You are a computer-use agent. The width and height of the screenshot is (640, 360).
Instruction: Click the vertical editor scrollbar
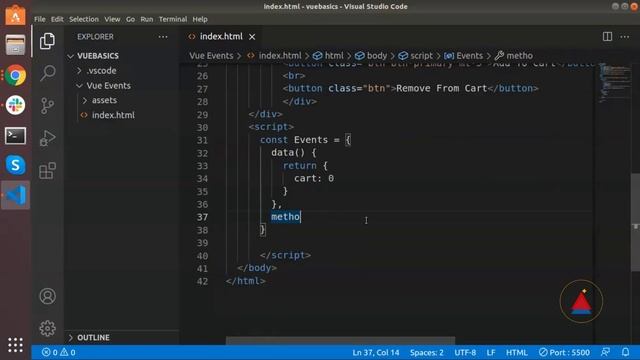(635, 222)
